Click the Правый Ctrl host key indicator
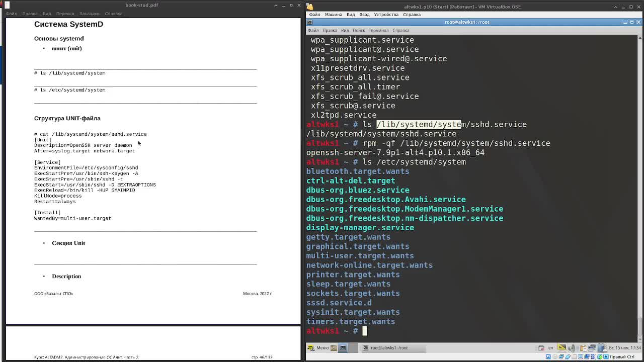This screenshot has width=644, height=362. tap(622, 357)
